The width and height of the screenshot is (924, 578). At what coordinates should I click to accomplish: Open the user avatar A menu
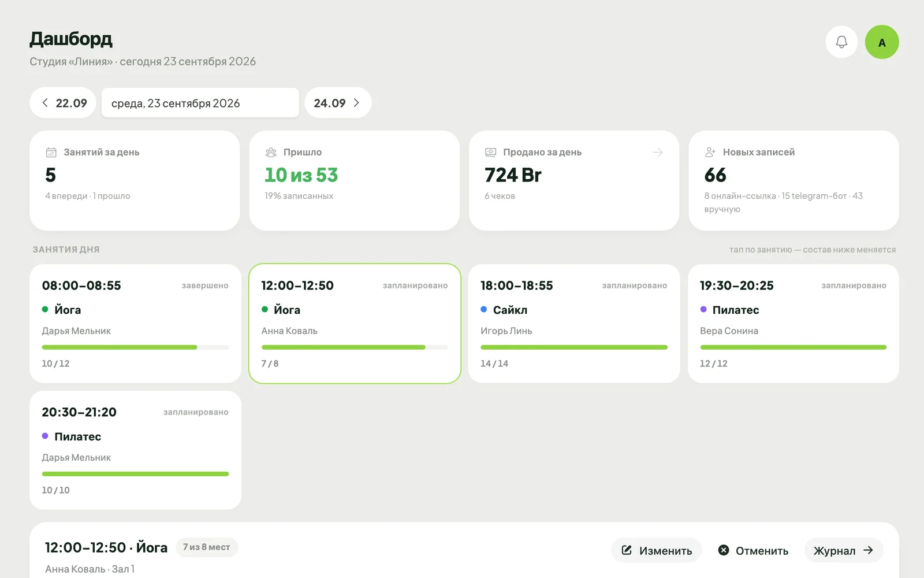882,42
